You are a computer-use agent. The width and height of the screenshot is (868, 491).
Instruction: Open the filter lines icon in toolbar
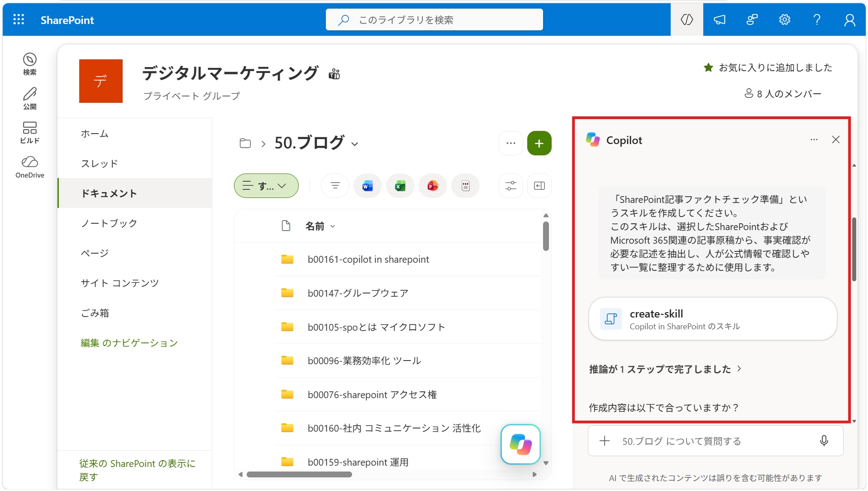point(335,186)
